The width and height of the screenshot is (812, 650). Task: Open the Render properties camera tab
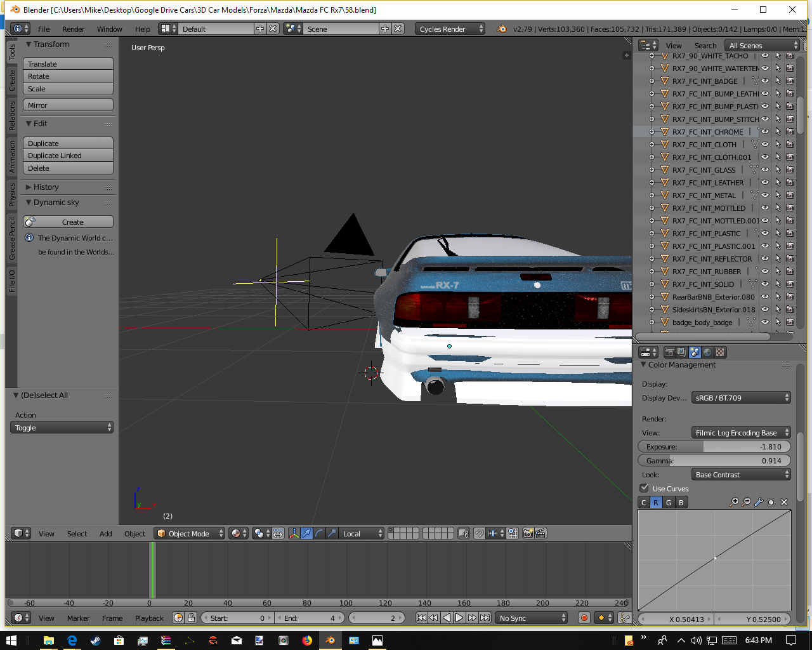[669, 352]
